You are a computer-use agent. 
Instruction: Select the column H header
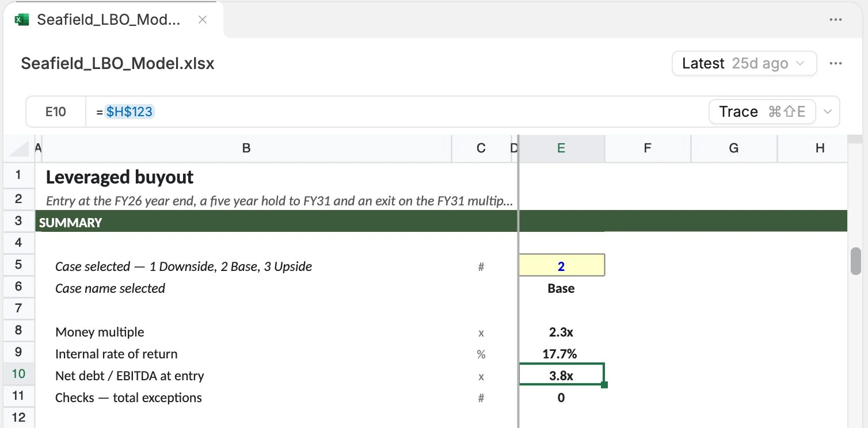coord(812,148)
